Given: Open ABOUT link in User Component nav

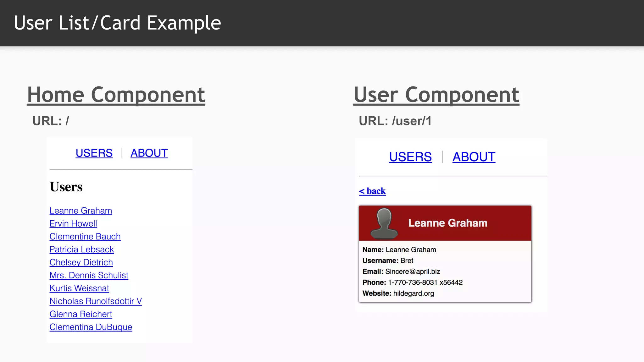Looking at the screenshot, I should [474, 157].
